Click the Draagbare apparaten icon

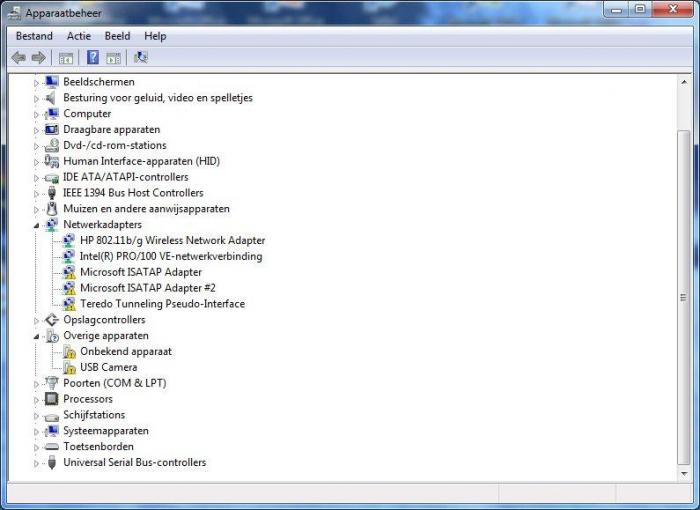click(52, 130)
